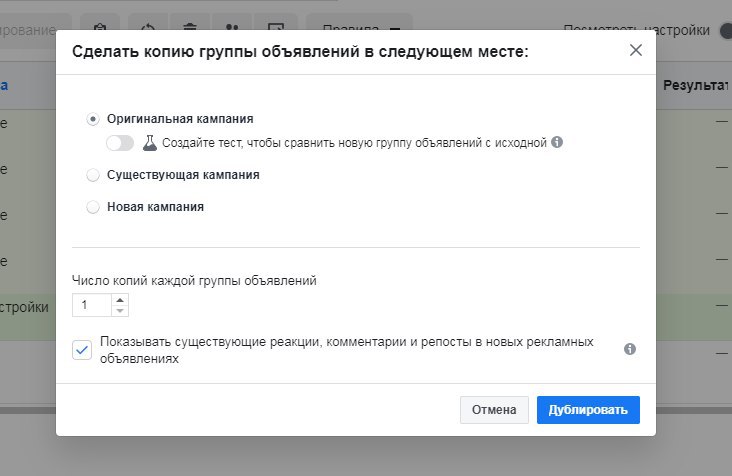This screenshot has height=476, width=732.
Task: Enable the test comparison toggle switch
Action: click(120, 143)
